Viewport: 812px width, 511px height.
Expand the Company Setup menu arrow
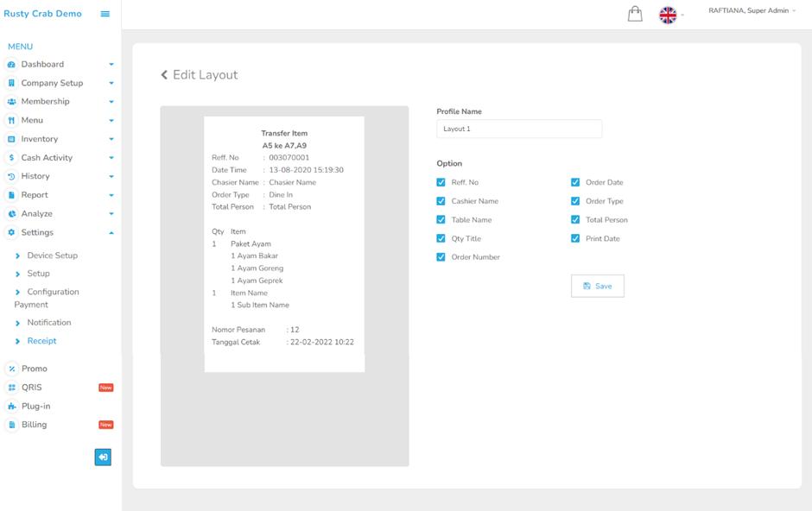pos(111,84)
